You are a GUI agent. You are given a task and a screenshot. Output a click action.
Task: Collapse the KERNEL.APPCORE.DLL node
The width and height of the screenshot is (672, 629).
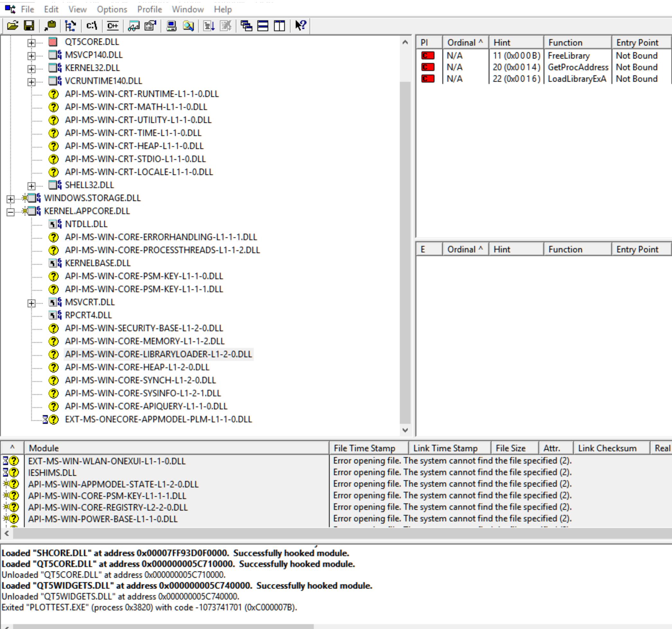pos(11,212)
